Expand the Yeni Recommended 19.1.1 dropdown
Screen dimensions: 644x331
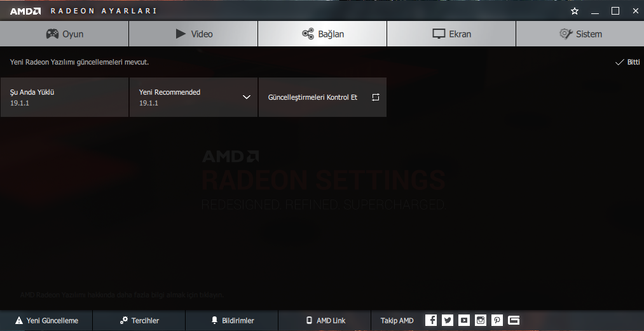pyautogui.click(x=247, y=97)
